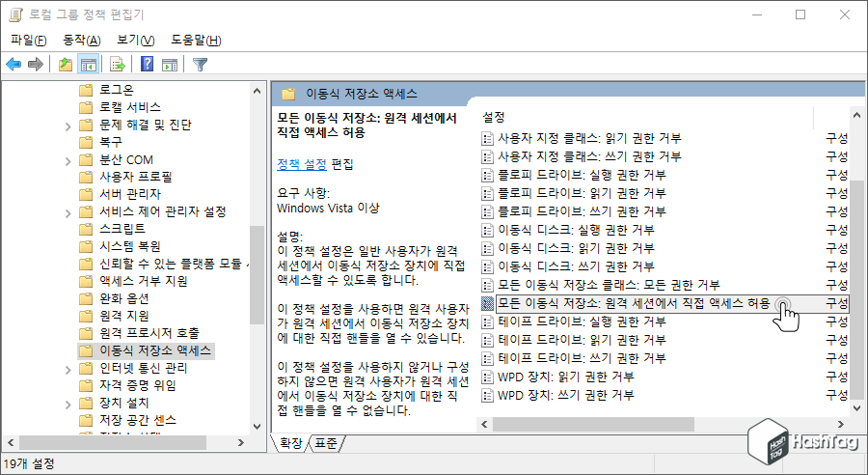Click policy list vertical scrollbar down arrow
This screenshot has width=868, height=475.
click(x=857, y=408)
